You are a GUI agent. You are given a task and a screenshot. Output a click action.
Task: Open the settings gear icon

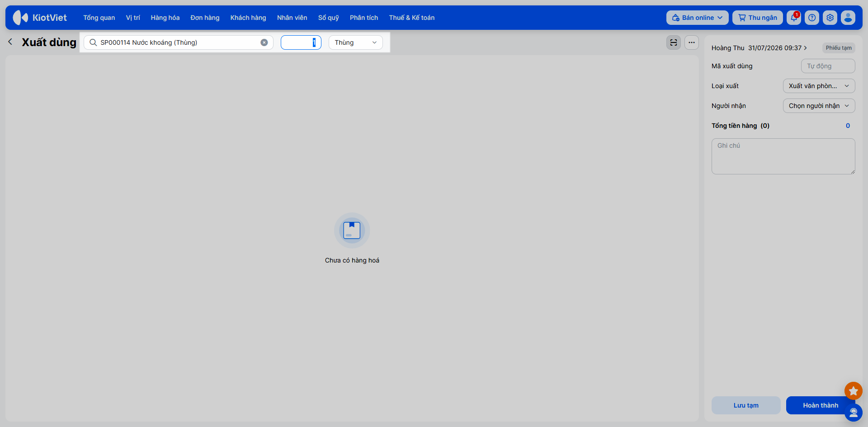pos(830,18)
